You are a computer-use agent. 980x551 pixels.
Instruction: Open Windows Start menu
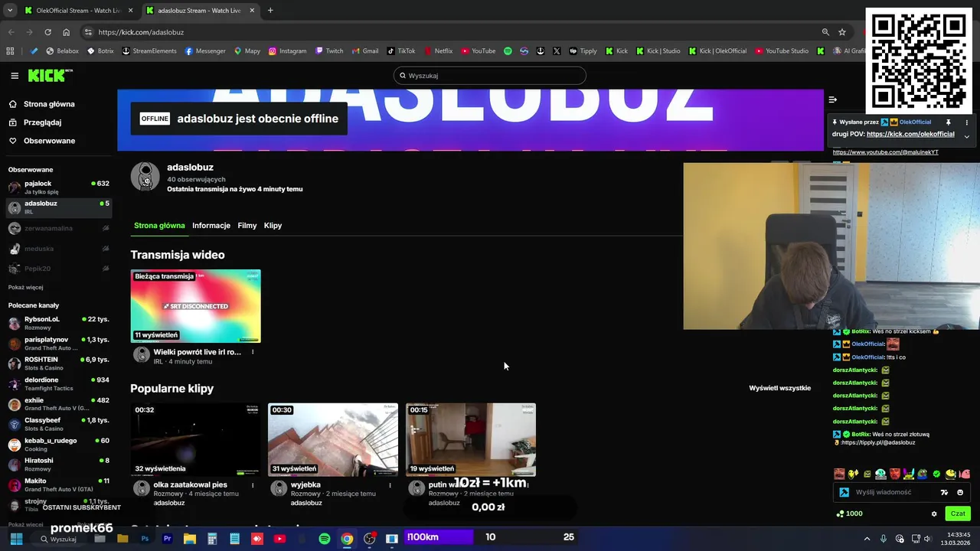[x=16, y=539]
